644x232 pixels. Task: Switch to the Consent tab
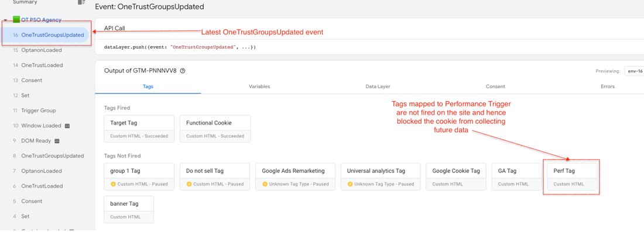click(x=495, y=86)
